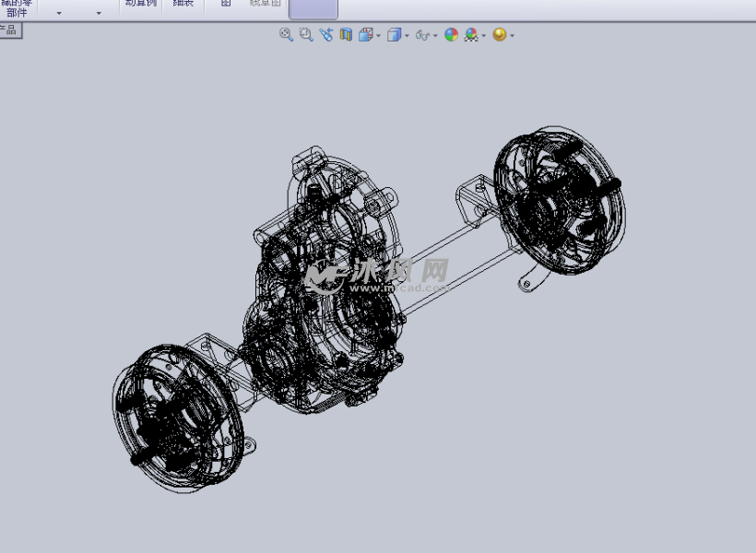Click the highlighted blank ribbon button

pyautogui.click(x=313, y=9)
